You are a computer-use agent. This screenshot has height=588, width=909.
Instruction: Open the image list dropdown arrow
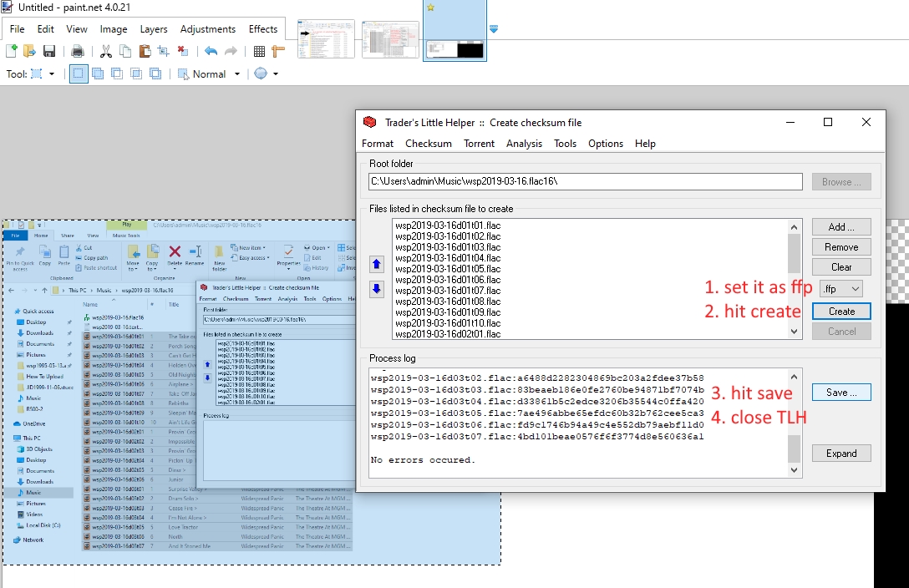[x=493, y=29]
